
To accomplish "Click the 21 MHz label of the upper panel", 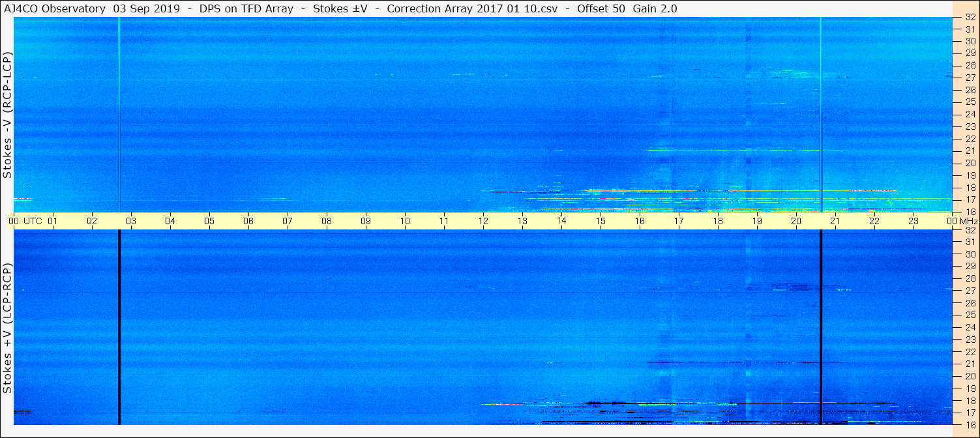I will point(970,151).
